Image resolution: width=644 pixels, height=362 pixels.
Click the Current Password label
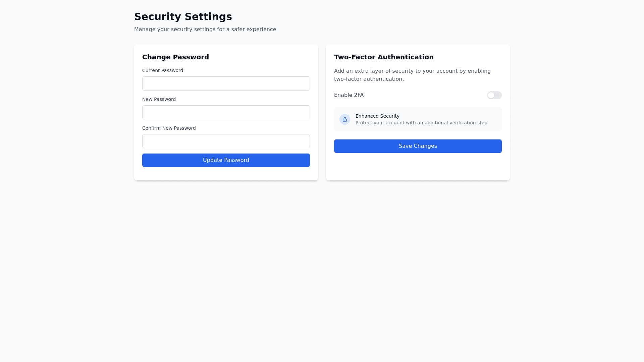163,70
